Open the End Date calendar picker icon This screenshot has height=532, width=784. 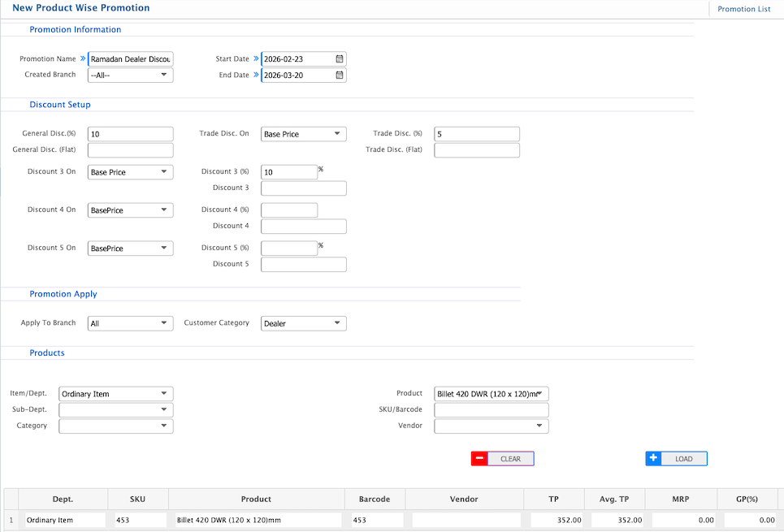pos(340,76)
